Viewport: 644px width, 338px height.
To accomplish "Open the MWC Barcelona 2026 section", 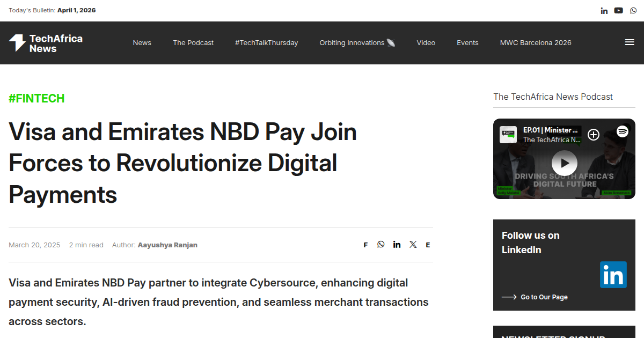I will 536,42.
